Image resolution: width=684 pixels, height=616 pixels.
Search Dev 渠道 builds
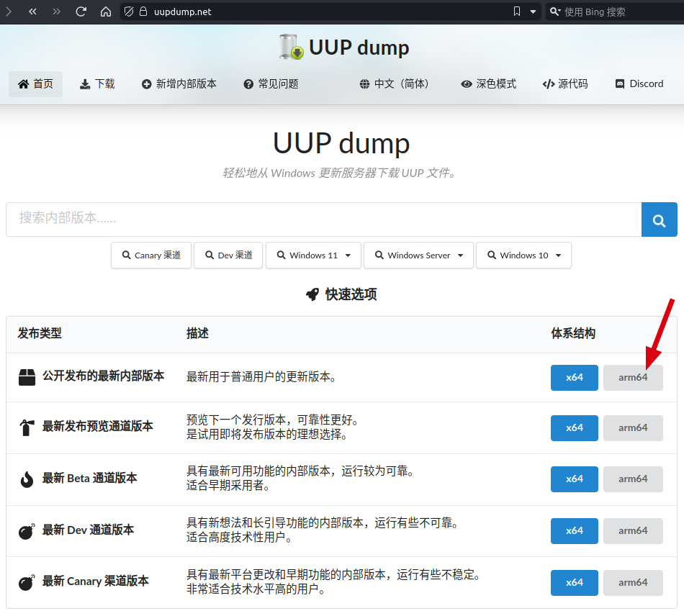(x=228, y=255)
